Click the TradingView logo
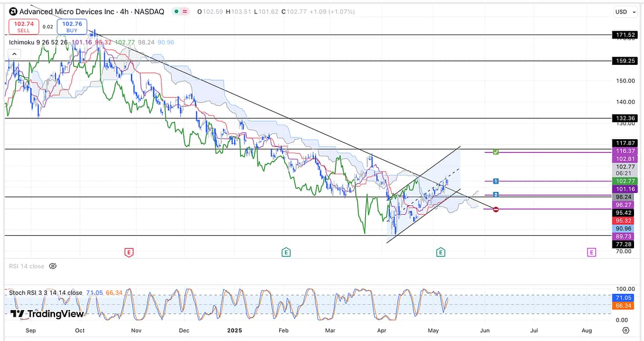The image size is (644, 341). tap(47, 314)
